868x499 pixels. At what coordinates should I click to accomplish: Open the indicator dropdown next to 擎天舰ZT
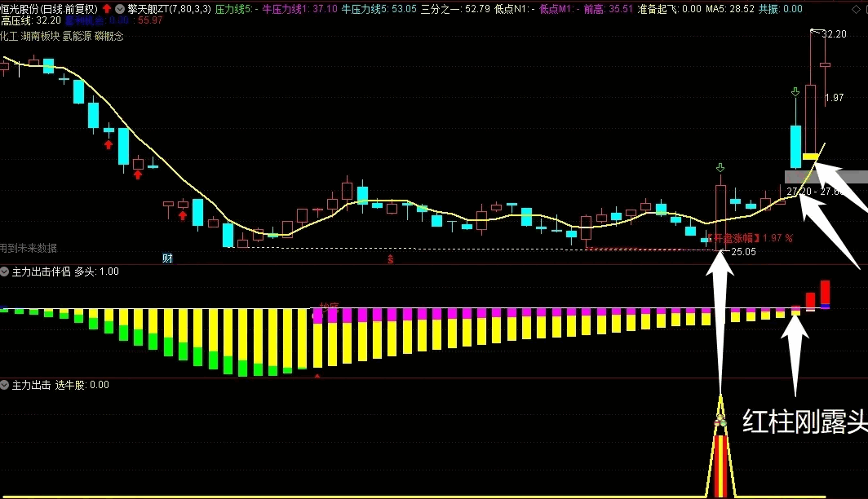pos(120,9)
